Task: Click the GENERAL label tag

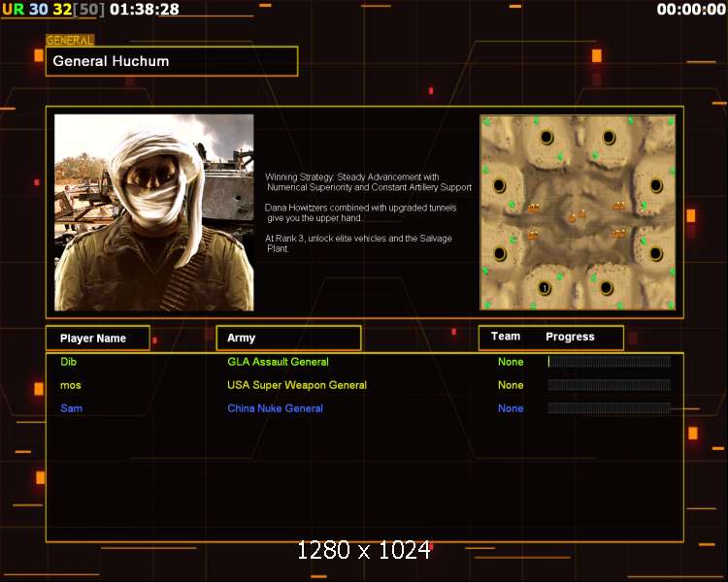Action: click(70, 41)
